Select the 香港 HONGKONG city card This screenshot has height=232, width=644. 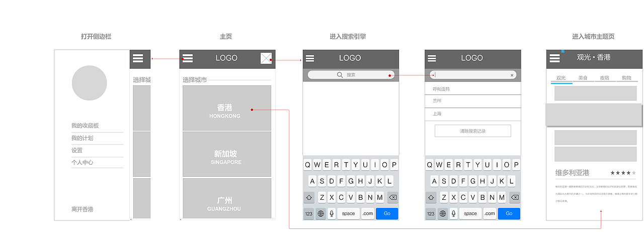pyautogui.click(x=227, y=108)
